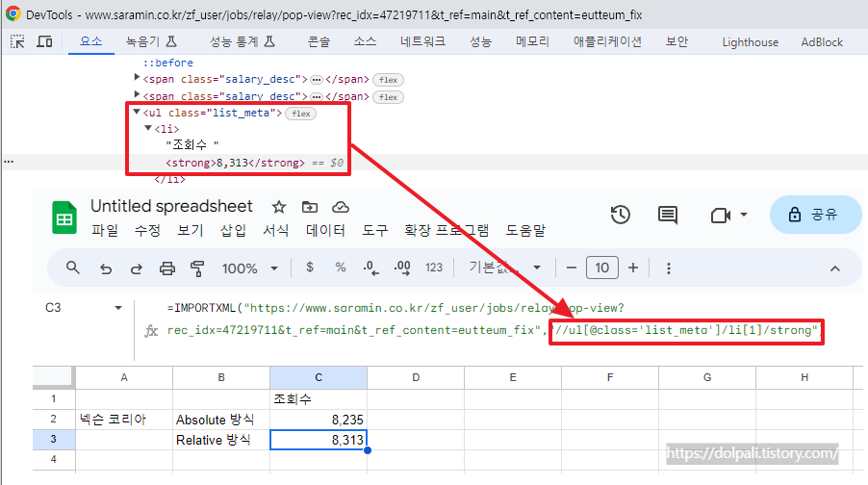Open version history clock icon
Screen dimensions: 868x485
[621, 215]
